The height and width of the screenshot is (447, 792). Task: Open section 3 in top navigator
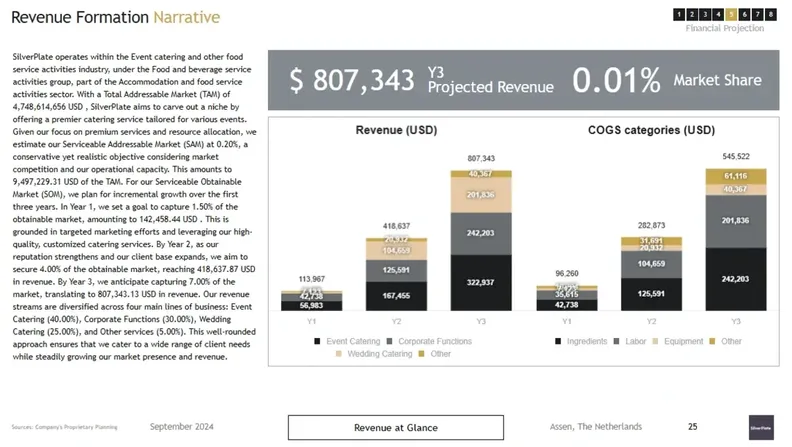705,14
